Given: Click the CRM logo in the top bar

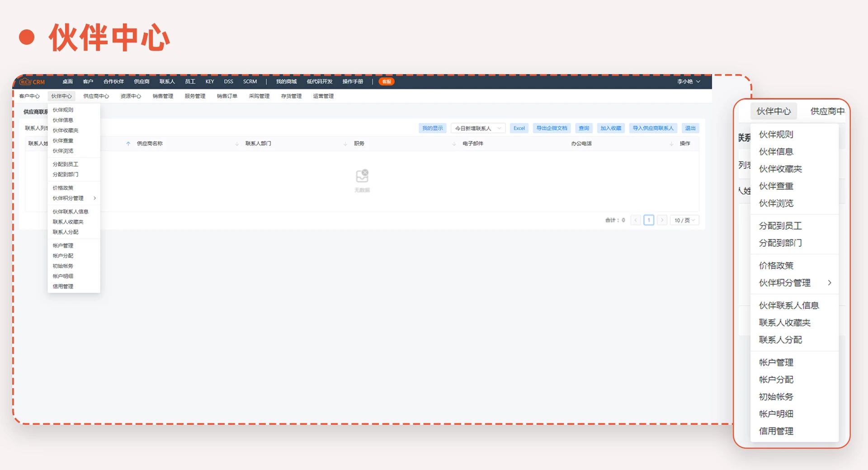Looking at the screenshot, I should 32,82.
